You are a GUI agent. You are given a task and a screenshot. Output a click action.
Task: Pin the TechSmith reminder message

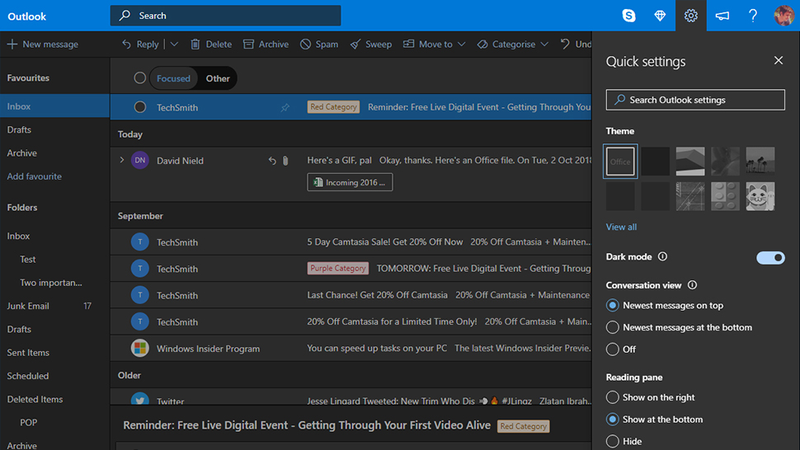click(x=285, y=107)
